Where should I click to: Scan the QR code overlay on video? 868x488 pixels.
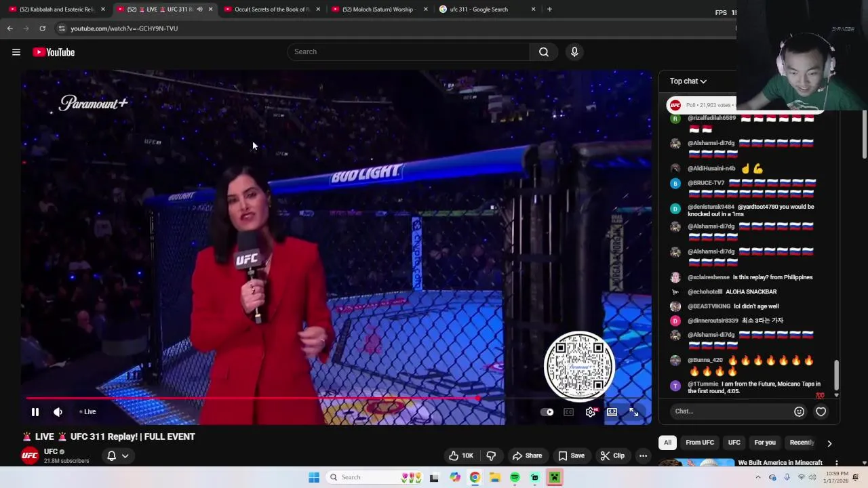tap(579, 367)
